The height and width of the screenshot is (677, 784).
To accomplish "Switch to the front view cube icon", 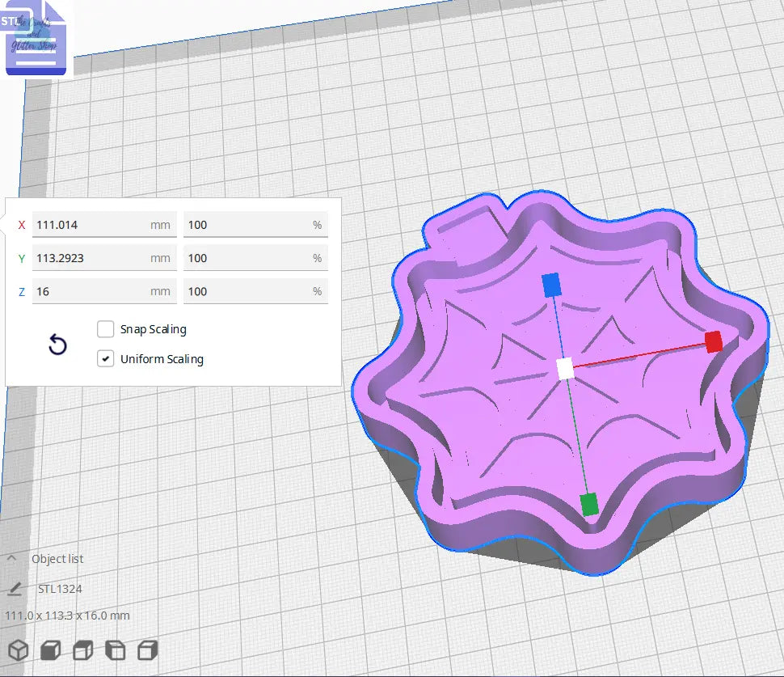I will point(50,649).
